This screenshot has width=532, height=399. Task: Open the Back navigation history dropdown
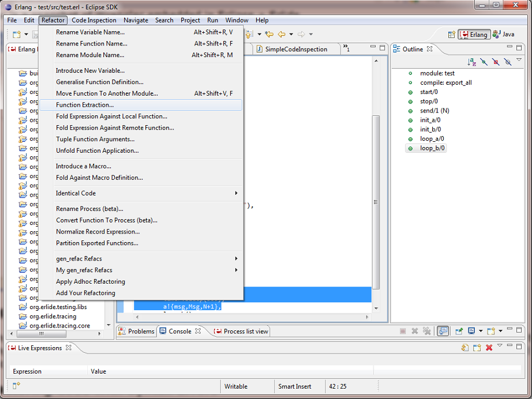(x=291, y=34)
